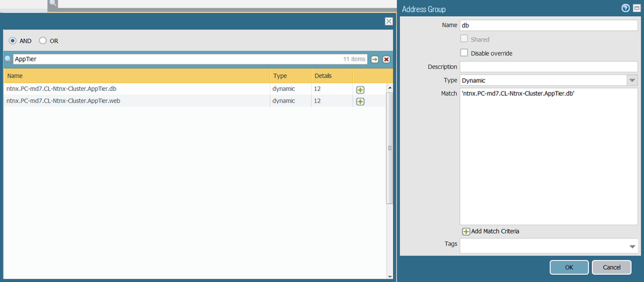
Task: Close the match criteria browser popup
Action: click(388, 21)
